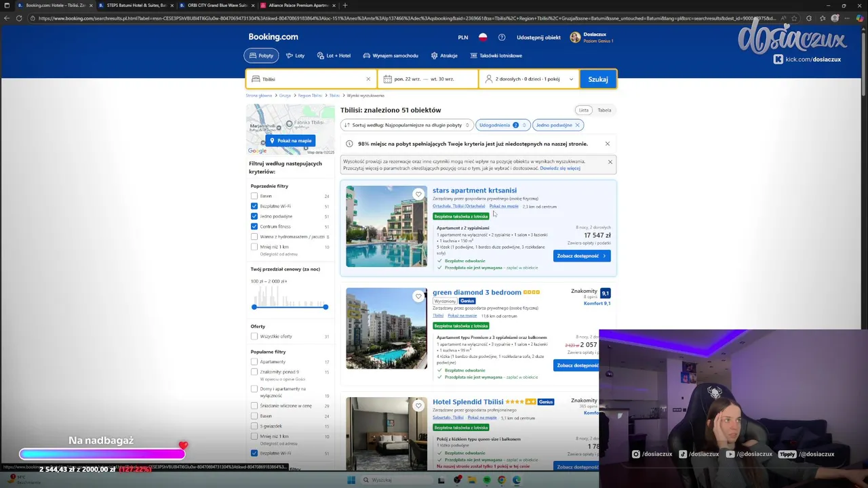Select Lot + Hotel option
868x488 pixels.
(x=333, y=56)
